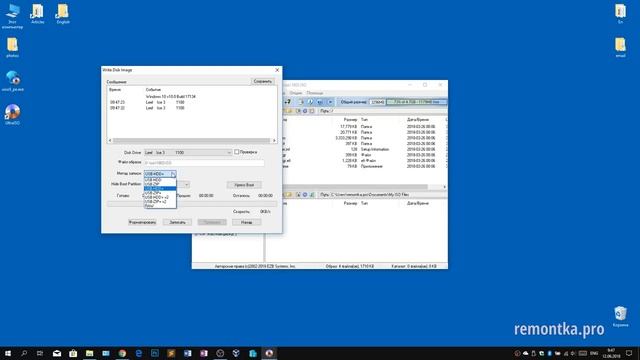Open the email folder on desktop
Viewport: 640px width, 360px height.
pos(620,47)
